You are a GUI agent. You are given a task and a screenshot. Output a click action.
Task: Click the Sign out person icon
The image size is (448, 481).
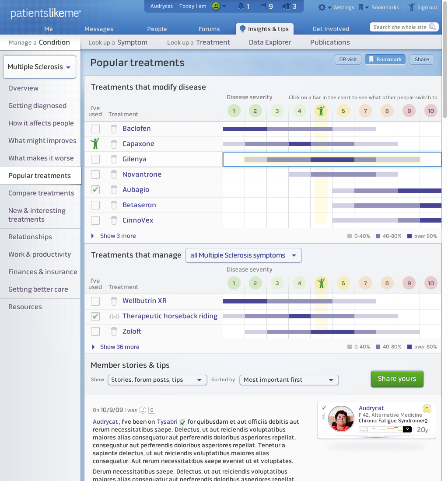tap(412, 7)
